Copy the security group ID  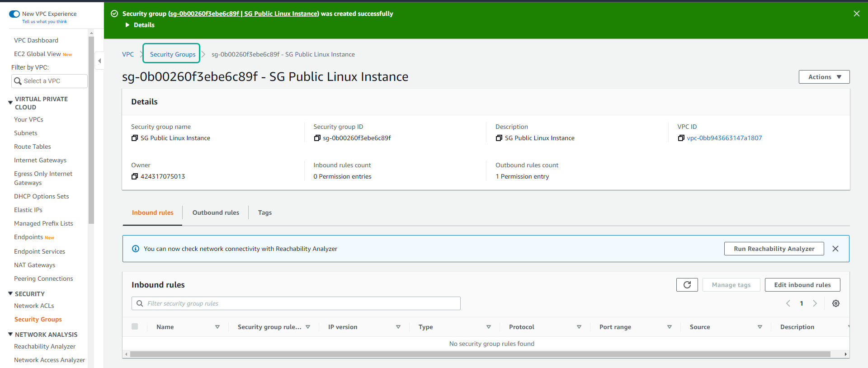pyautogui.click(x=317, y=138)
